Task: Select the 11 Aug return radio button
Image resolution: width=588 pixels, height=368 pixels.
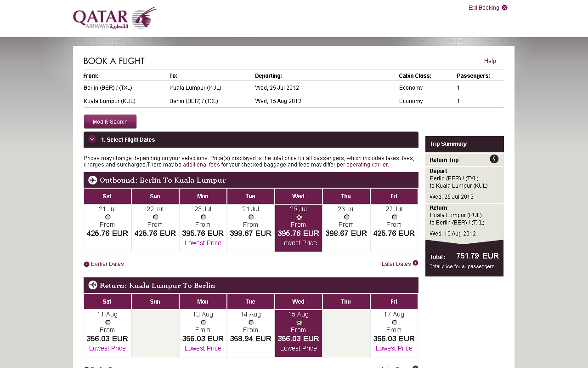Action: (107, 322)
